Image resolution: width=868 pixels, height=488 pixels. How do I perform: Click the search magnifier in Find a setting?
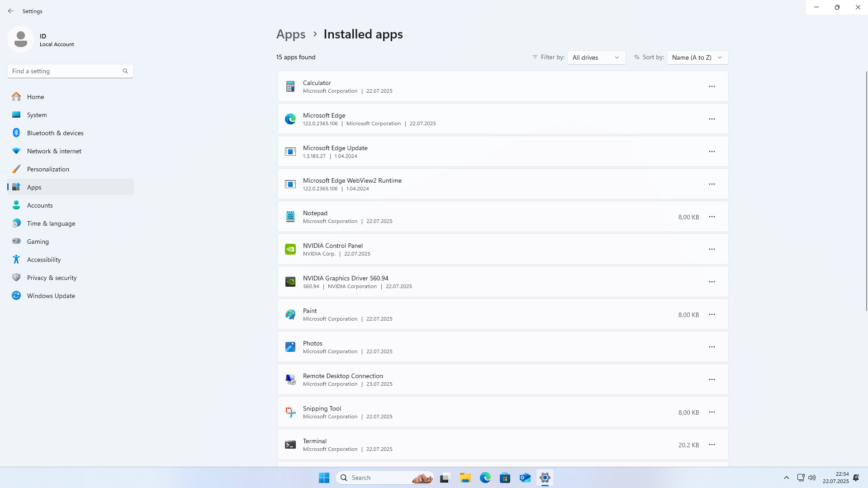[x=125, y=71]
